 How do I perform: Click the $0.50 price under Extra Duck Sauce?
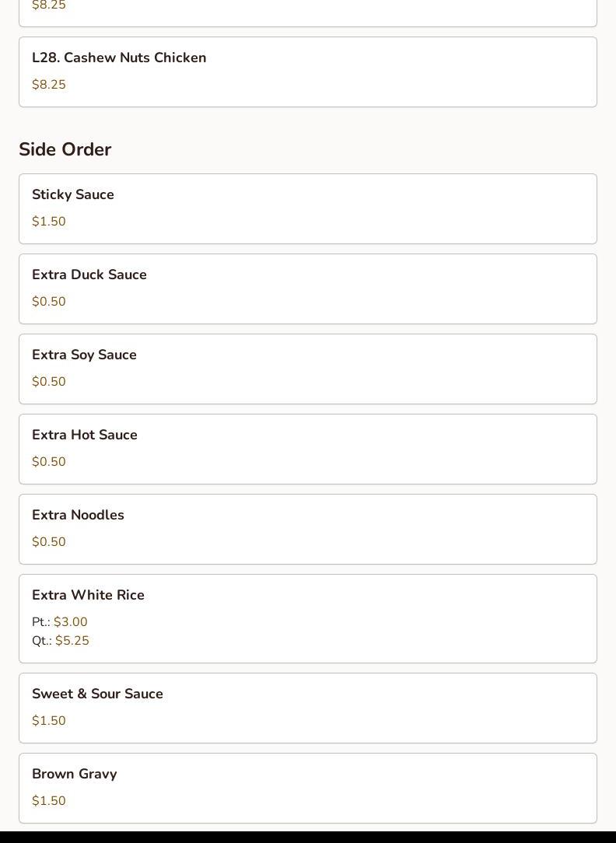49,302
